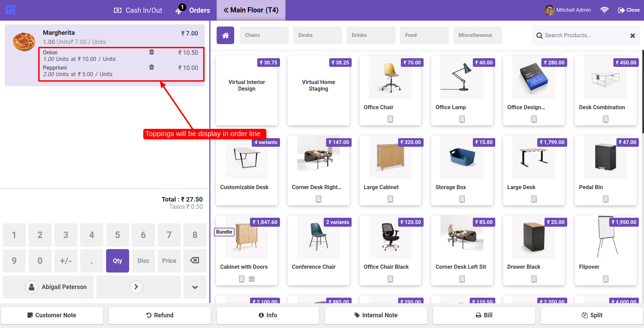Open info icon for Office Chair
This screenshot has width=644, height=328.
point(390,119)
